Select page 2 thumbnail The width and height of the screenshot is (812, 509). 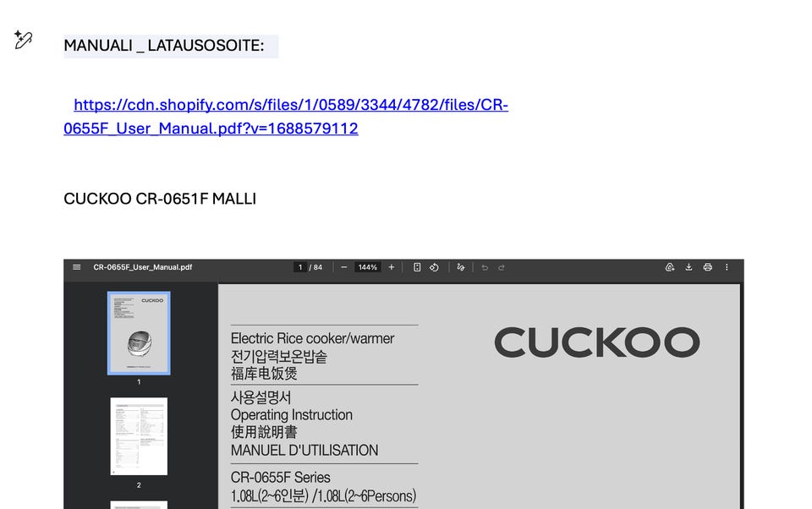click(139, 436)
